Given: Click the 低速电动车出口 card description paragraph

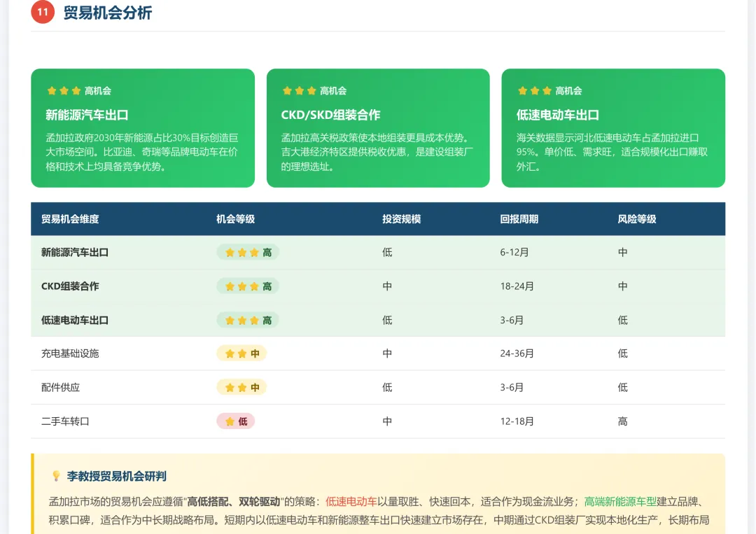Looking at the screenshot, I should coord(612,152).
